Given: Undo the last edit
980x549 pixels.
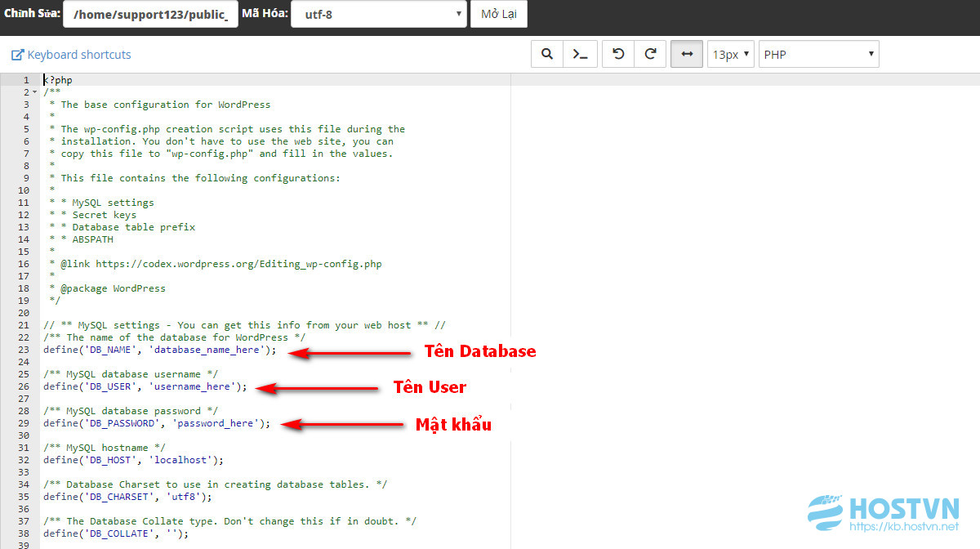Looking at the screenshot, I should pyautogui.click(x=618, y=55).
